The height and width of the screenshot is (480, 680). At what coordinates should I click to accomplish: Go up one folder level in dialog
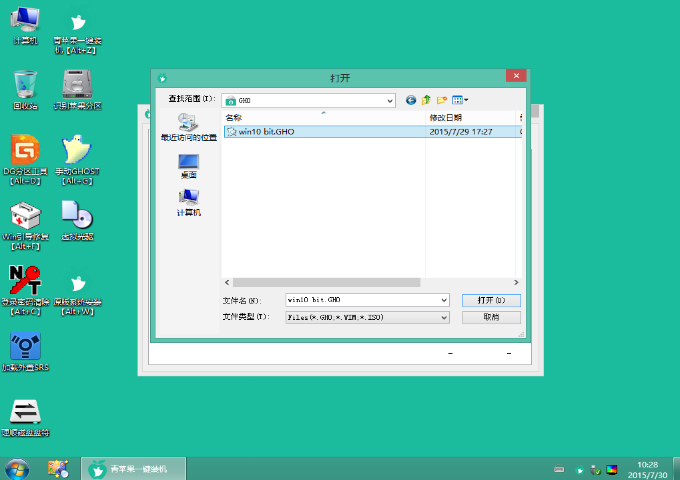tap(426, 100)
